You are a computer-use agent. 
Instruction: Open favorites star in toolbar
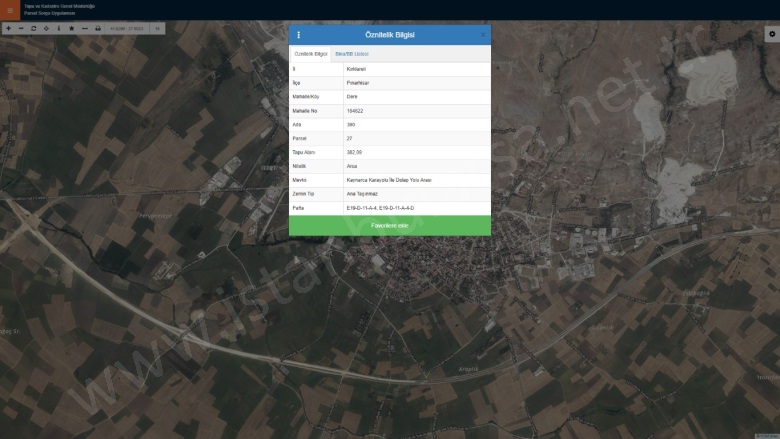(x=72, y=29)
